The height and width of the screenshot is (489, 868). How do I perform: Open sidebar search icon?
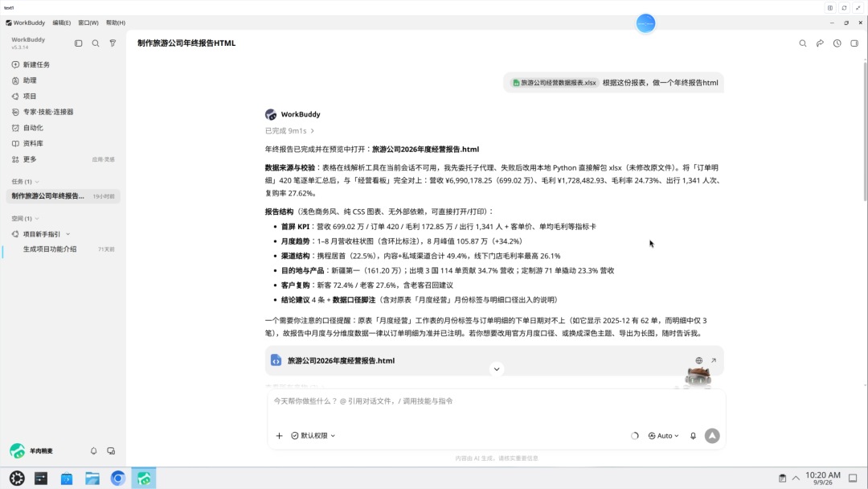coord(96,43)
